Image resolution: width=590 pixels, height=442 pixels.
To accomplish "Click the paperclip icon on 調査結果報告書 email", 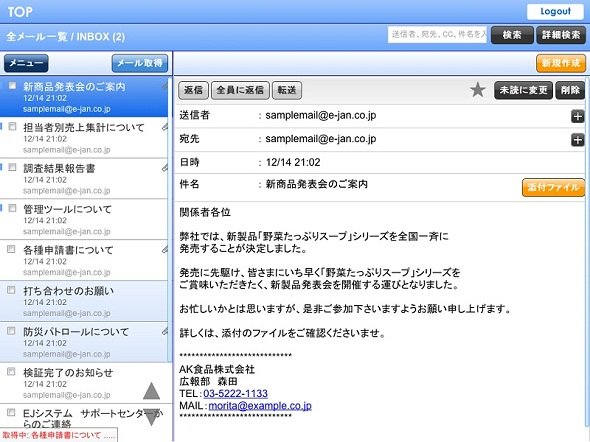I will coord(164,168).
